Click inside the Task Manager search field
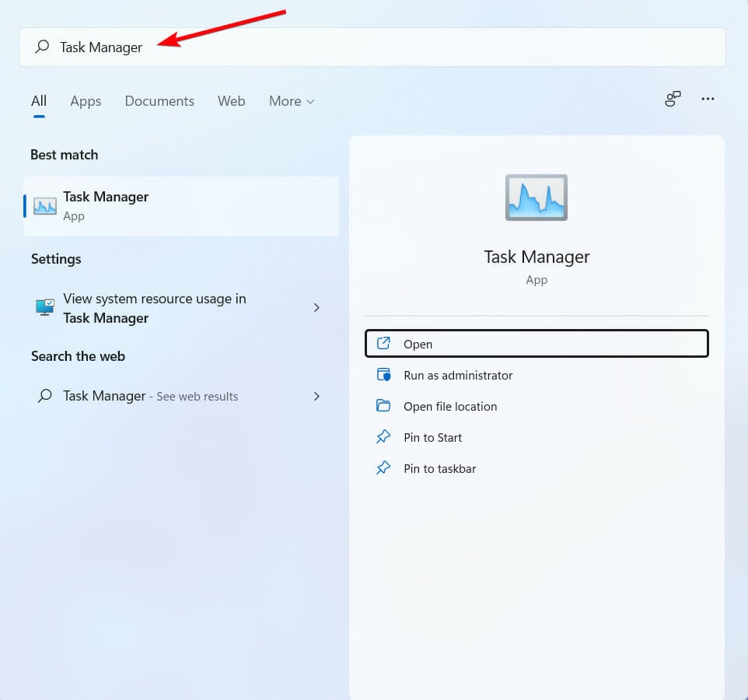 [372, 47]
